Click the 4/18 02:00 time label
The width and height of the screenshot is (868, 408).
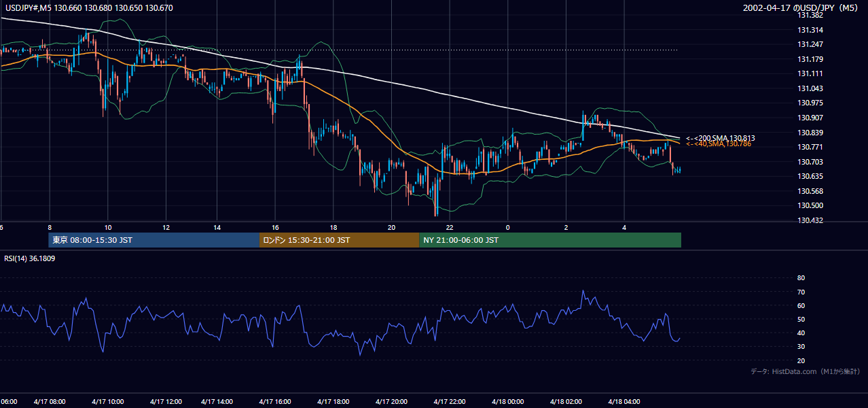tap(566, 402)
